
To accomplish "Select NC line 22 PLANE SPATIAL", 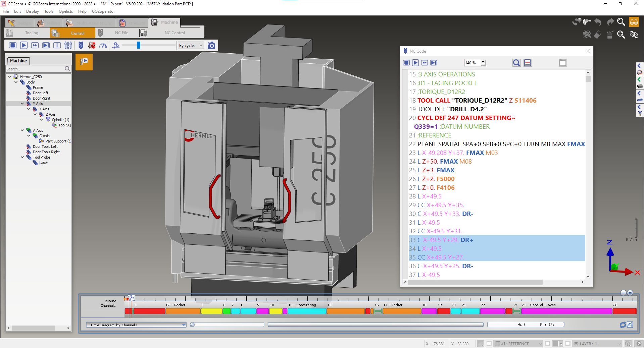I will (x=497, y=144).
